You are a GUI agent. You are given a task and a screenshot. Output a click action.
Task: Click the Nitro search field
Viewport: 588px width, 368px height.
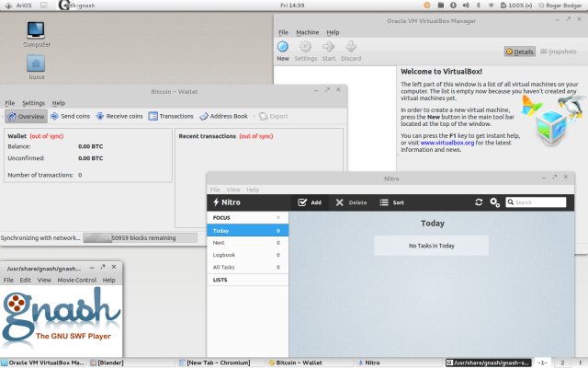tap(536, 202)
